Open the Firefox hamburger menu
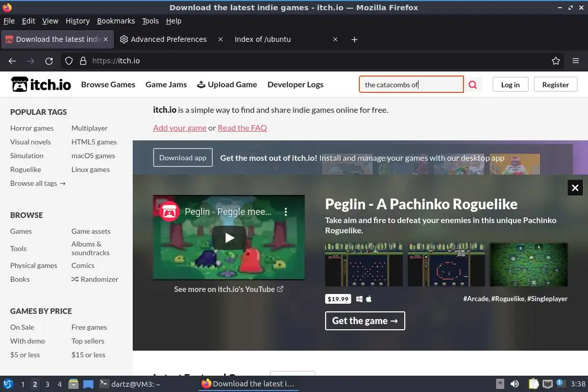Screen dimensions: 588x392 (x=576, y=61)
